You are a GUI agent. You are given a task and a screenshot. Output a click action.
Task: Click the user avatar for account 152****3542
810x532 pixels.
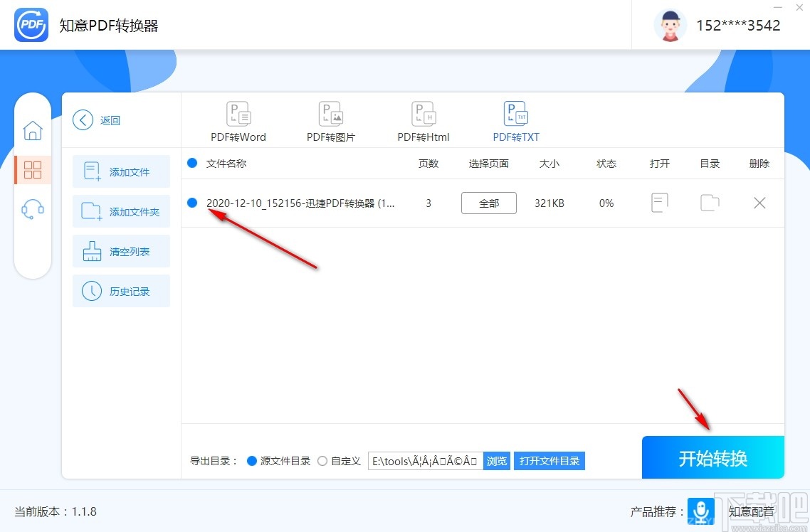[x=670, y=25]
